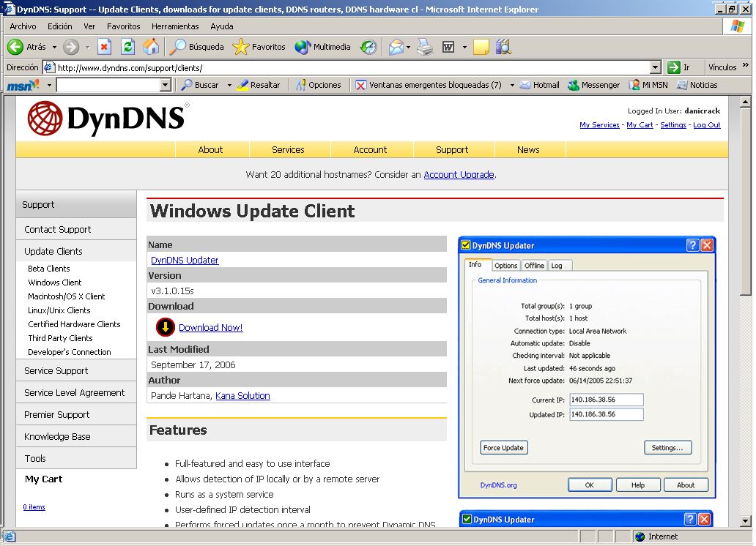The image size is (756, 546).
Task: Select Linux/Unix Clients in the sidebar
Action: pos(59,310)
